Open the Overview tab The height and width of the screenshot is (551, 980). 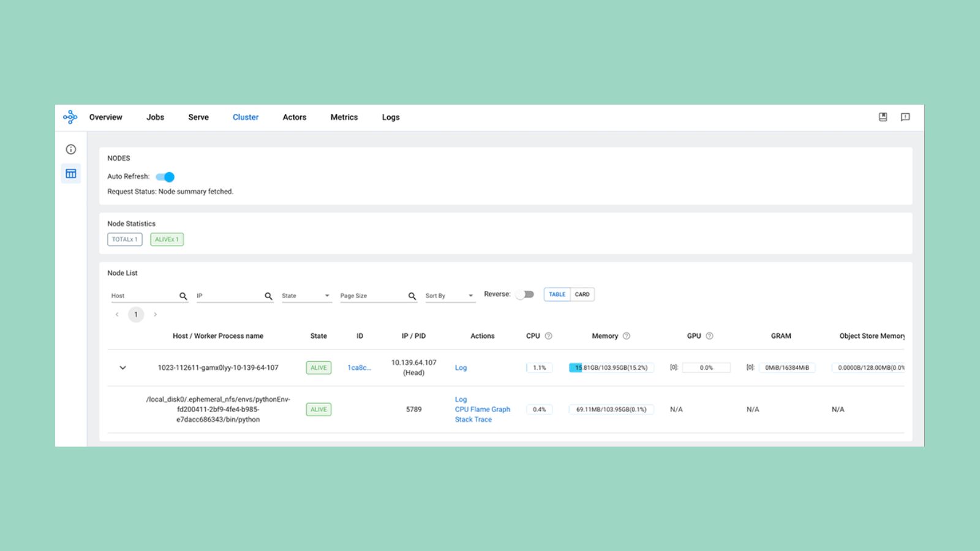(105, 118)
